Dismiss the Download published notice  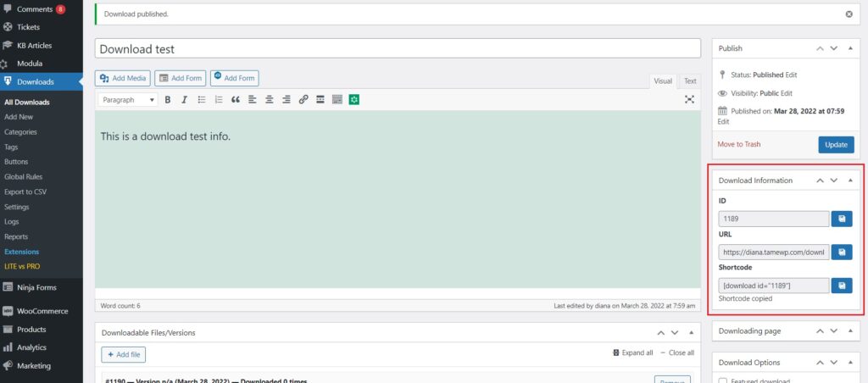(x=849, y=14)
